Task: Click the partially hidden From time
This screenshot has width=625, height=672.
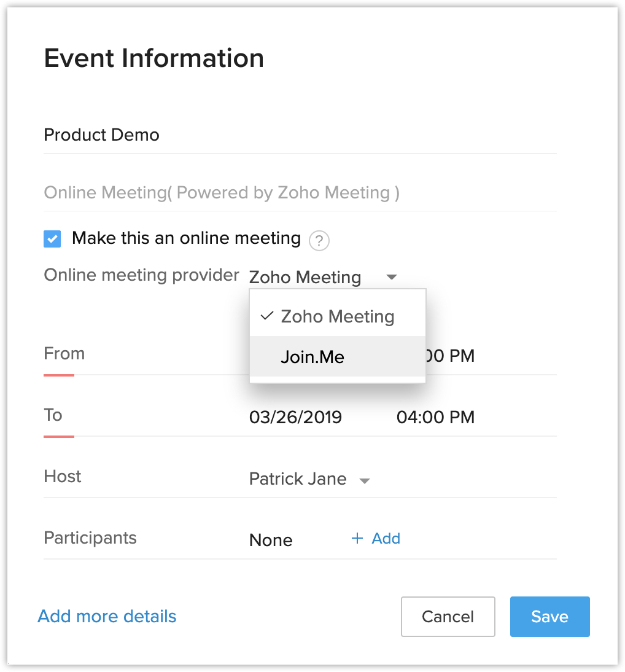Action: (450, 356)
